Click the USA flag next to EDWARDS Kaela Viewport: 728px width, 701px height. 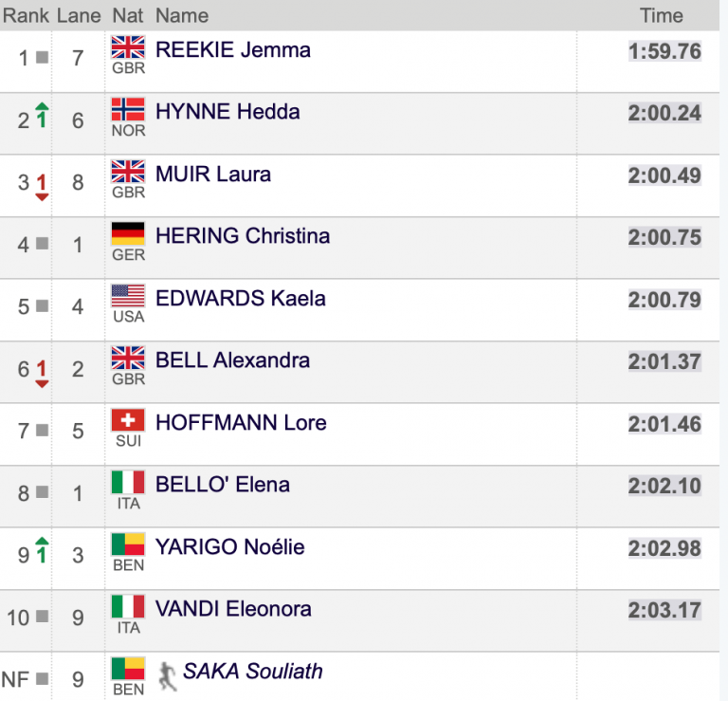coord(128,296)
